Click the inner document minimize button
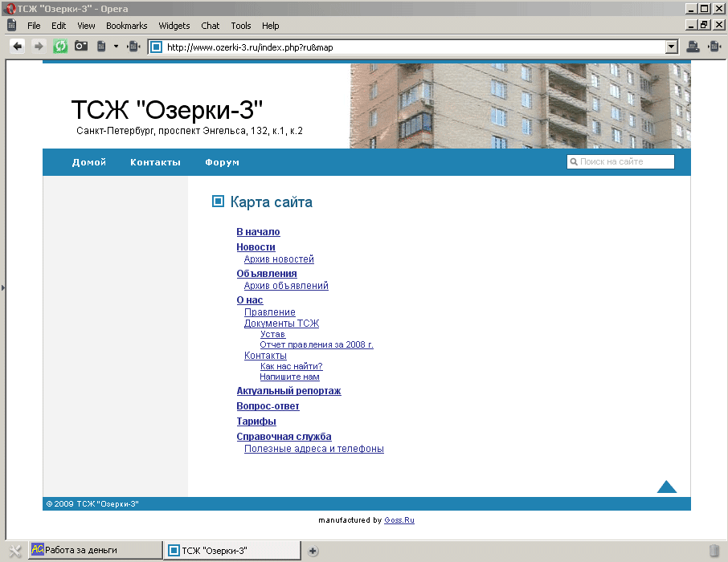Screen dimensions: 728x562 691,25
